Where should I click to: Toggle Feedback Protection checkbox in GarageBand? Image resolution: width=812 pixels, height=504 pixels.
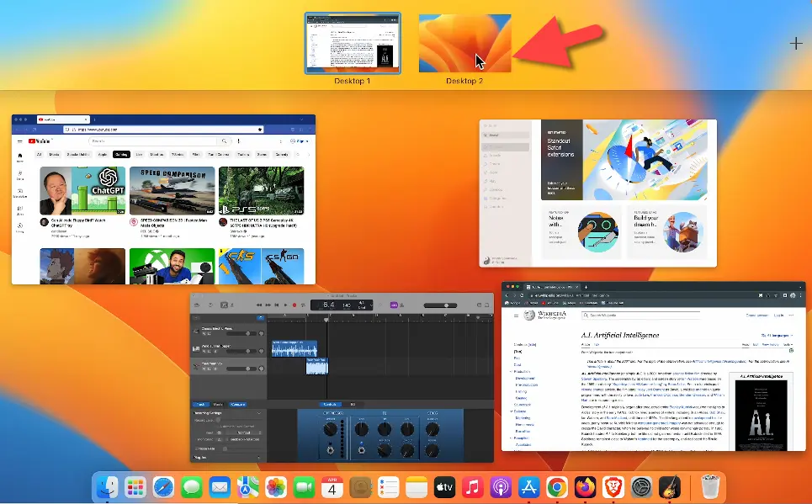227,439
